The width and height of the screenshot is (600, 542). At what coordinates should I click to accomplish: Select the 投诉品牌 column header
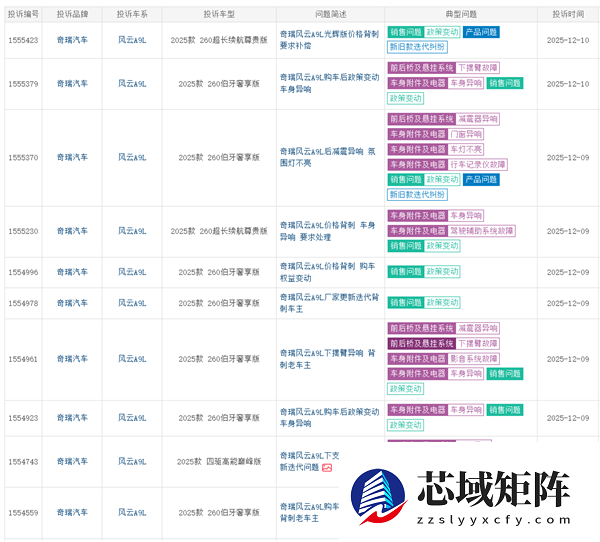point(72,14)
